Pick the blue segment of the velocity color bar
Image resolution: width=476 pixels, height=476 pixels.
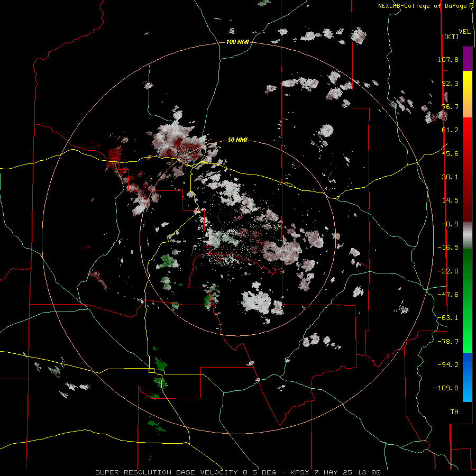(467, 377)
